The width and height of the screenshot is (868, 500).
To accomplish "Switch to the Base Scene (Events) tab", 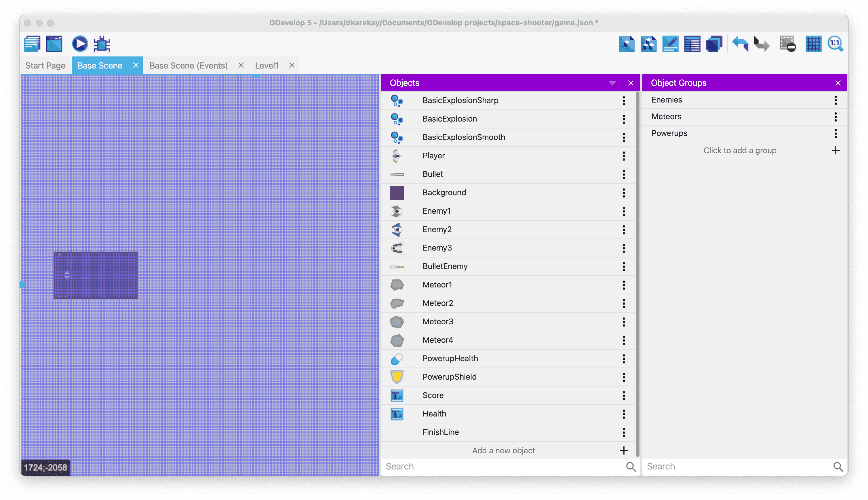I will coord(188,65).
